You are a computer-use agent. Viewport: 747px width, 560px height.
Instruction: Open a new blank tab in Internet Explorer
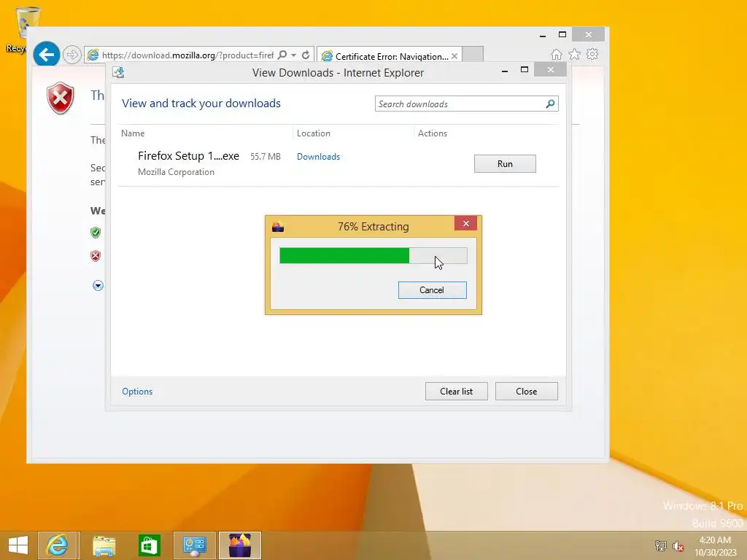click(x=473, y=55)
